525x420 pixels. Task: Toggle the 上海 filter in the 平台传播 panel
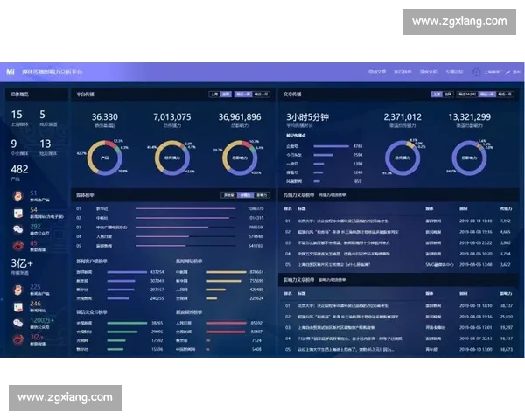coord(213,93)
